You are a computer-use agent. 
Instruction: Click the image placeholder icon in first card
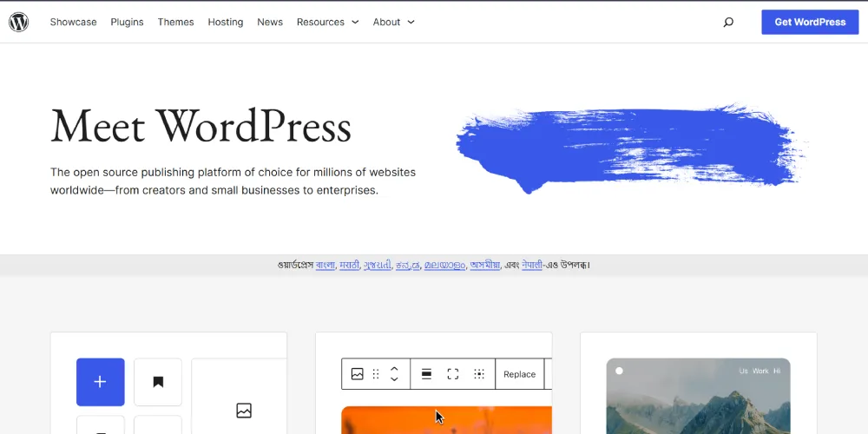click(244, 411)
